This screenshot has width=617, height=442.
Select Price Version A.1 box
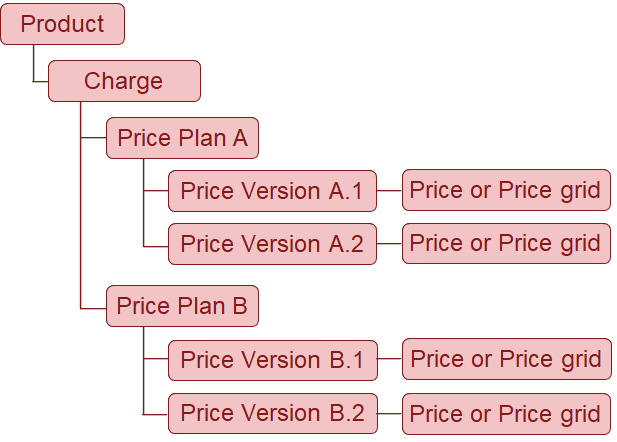(272, 191)
